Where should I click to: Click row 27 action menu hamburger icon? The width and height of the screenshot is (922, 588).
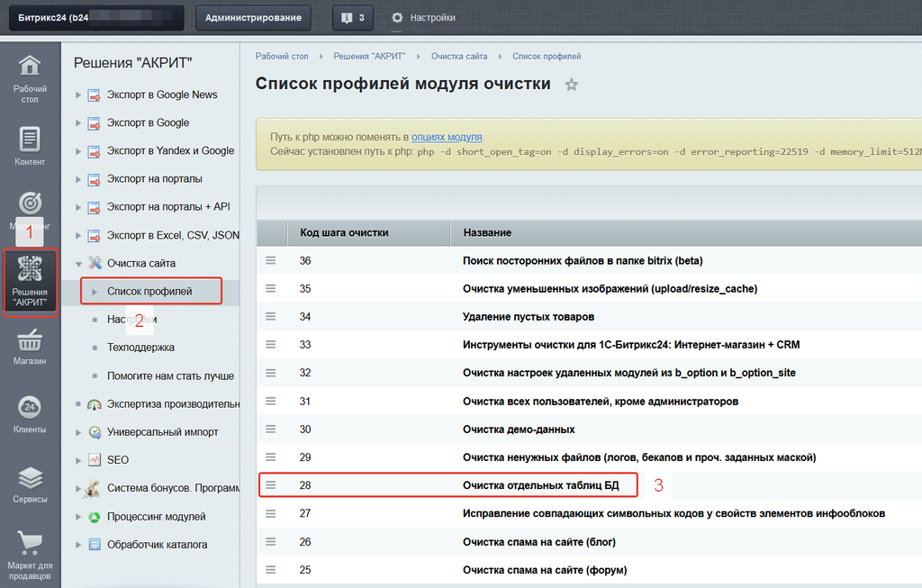[270, 513]
